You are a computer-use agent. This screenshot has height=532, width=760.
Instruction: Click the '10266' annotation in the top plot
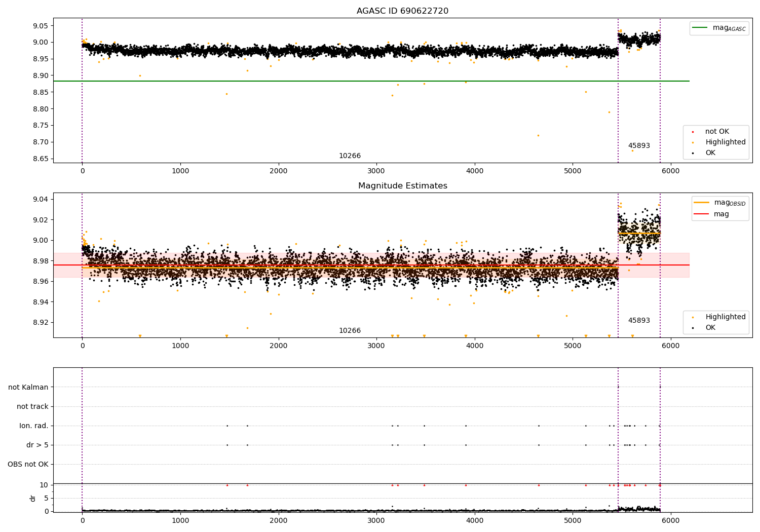click(x=350, y=156)
